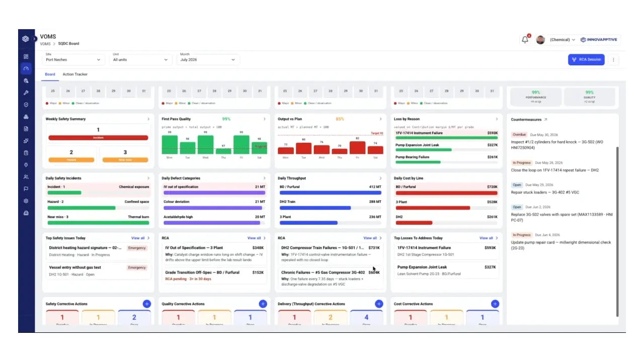This screenshot has height=362, width=644.
Task: Switch to the Board tab
Action: tap(50, 74)
